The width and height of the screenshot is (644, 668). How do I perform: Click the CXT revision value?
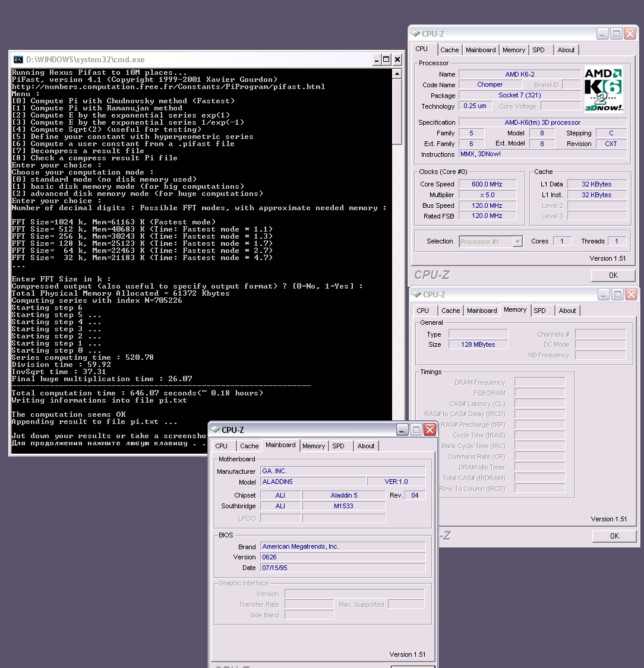click(611, 144)
